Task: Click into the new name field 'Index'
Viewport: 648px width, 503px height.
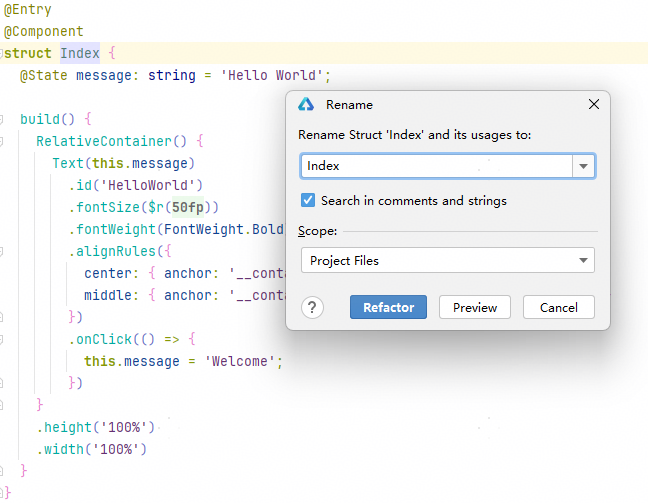Action: pyautogui.click(x=435, y=166)
